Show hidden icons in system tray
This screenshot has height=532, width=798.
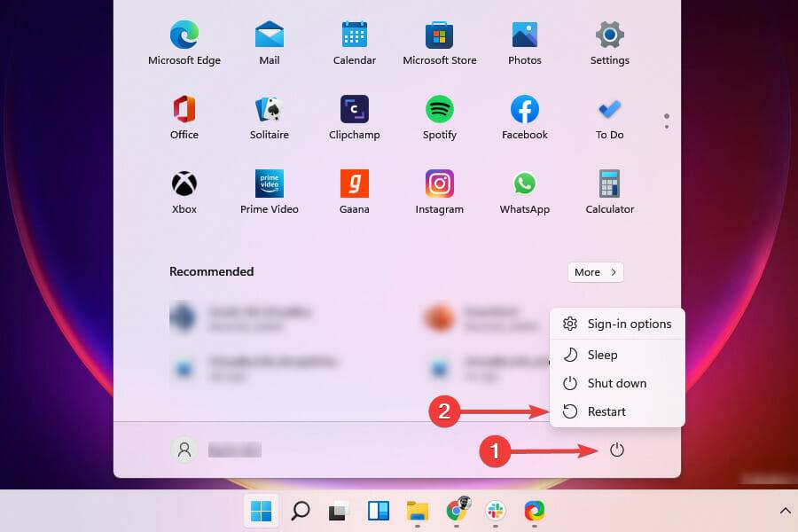point(786,511)
